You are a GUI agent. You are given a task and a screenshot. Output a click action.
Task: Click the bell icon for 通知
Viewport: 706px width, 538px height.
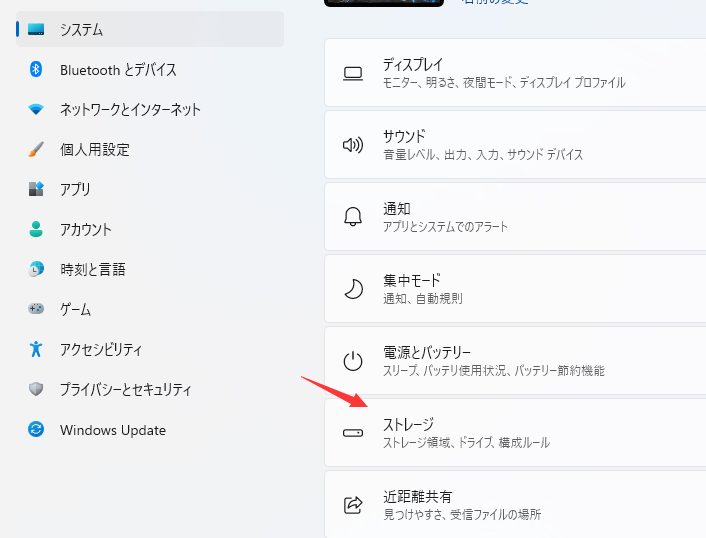(353, 217)
